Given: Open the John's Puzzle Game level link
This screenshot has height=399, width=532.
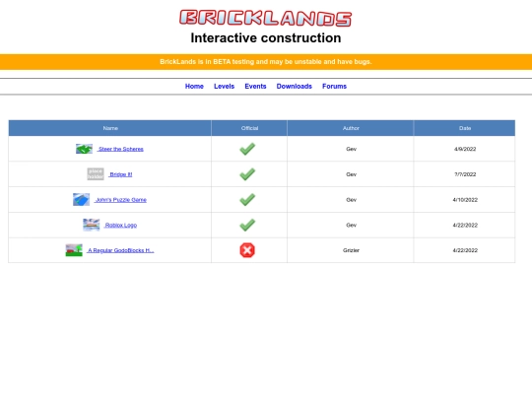Looking at the screenshot, I should (x=120, y=200).
